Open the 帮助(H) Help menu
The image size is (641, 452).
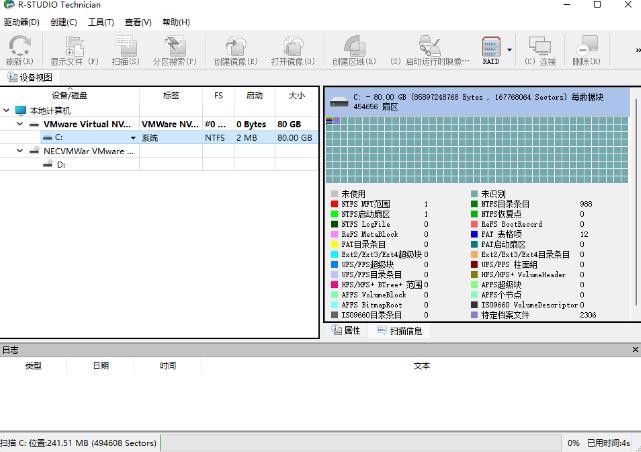[176, 22]
